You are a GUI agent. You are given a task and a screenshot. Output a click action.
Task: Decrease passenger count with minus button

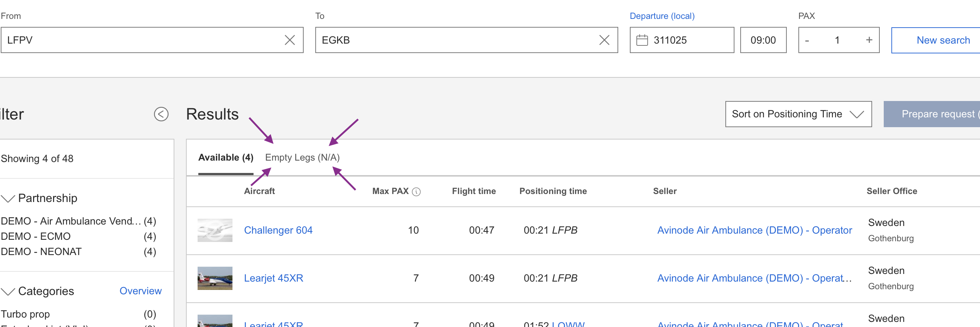coord(806,40)
